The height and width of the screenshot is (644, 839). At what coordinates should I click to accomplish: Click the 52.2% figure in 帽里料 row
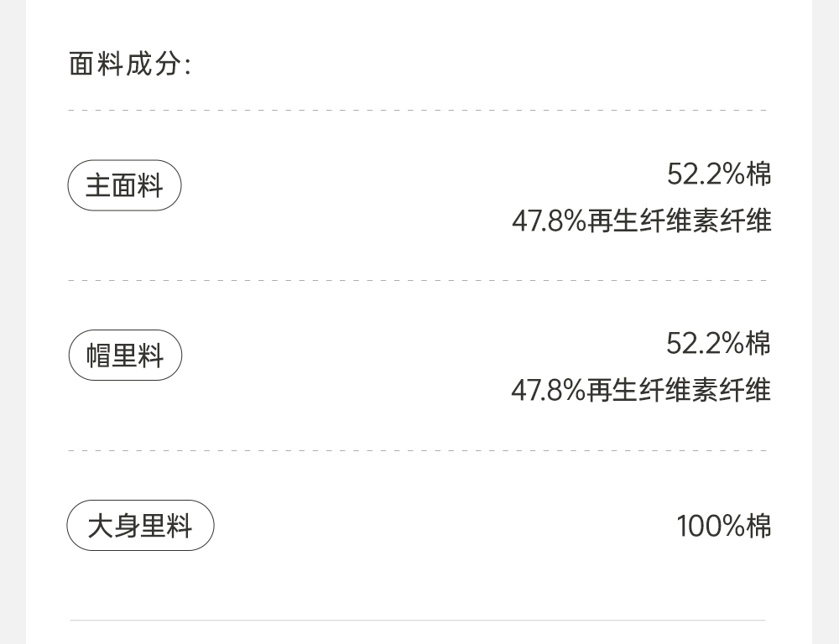click(x=706, y=343)
